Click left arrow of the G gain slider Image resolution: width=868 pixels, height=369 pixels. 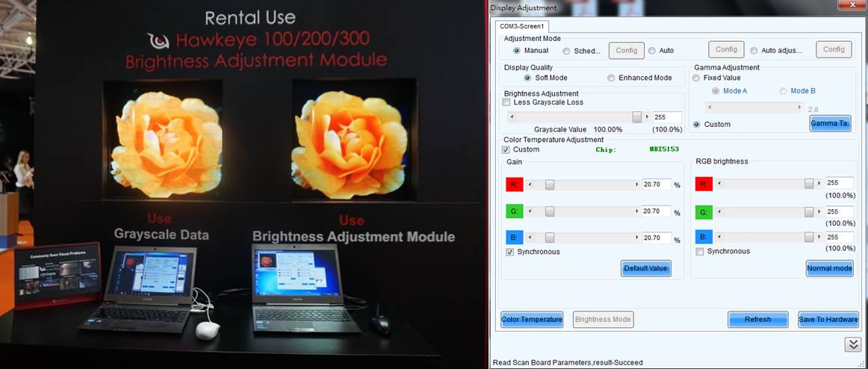(x=530, y=211)
